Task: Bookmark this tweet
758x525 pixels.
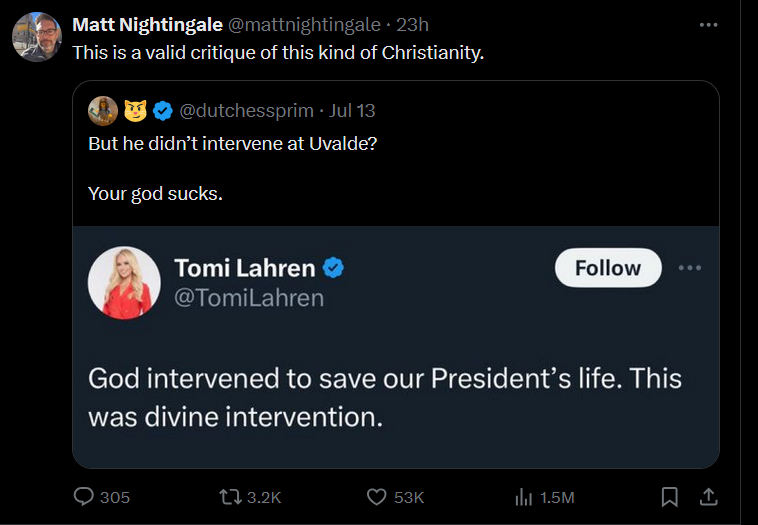Action: point(670,497)
